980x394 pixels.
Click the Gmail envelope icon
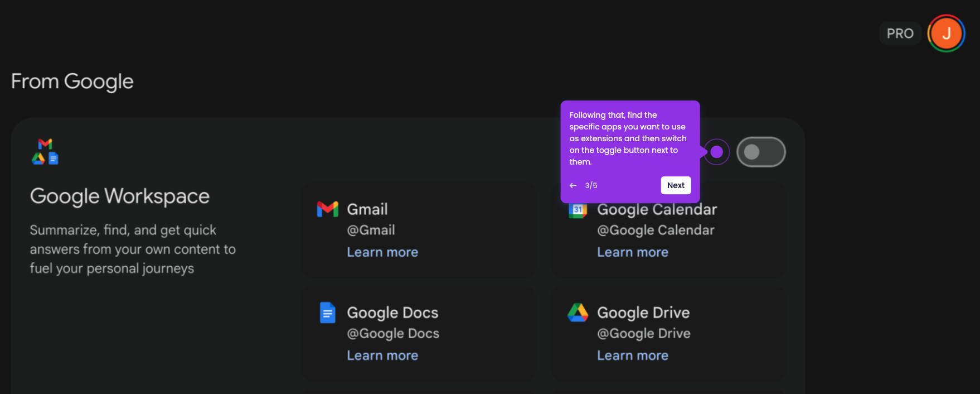[328, 209]
